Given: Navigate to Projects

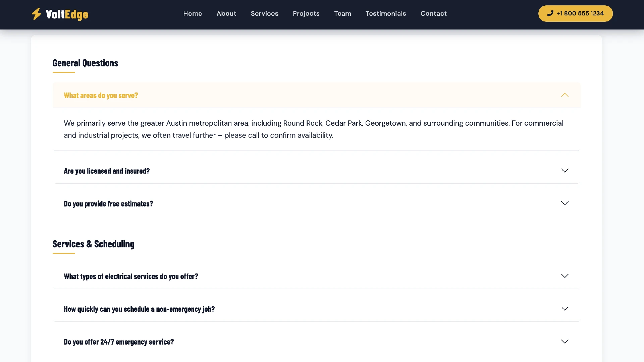Looking at the screenshot, I should pyautogui.click(x=306, y=13).
